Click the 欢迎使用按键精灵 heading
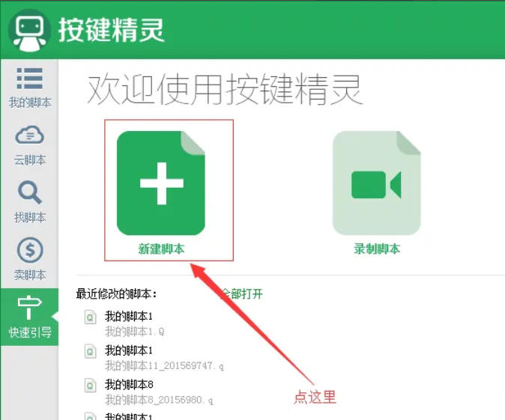 [x=225, y=90]
